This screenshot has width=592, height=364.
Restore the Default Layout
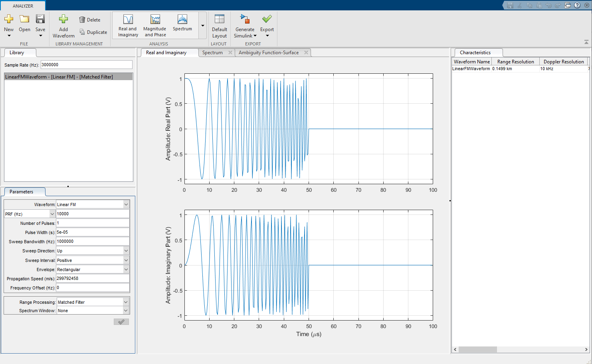pyautogui.click(x=219, y=25)
